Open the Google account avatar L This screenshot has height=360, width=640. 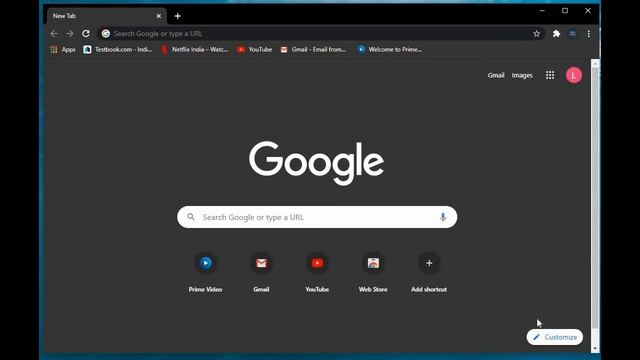click(573, 75)
